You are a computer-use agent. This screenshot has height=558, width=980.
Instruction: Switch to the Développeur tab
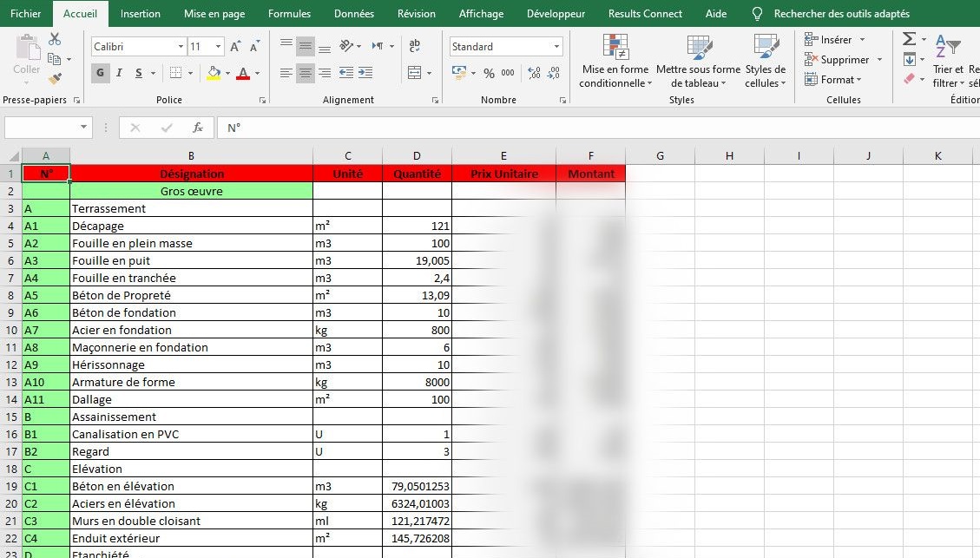click(x=556, y=13)
